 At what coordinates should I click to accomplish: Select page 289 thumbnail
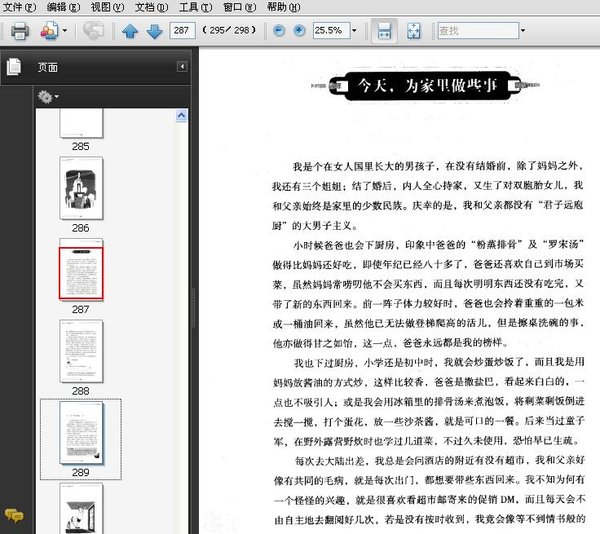coord(81,433)
